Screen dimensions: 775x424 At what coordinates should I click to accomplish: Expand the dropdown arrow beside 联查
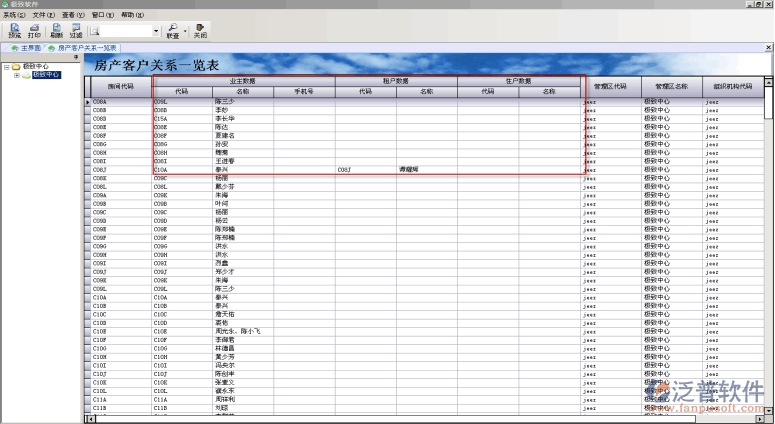[x=185, y=31]
